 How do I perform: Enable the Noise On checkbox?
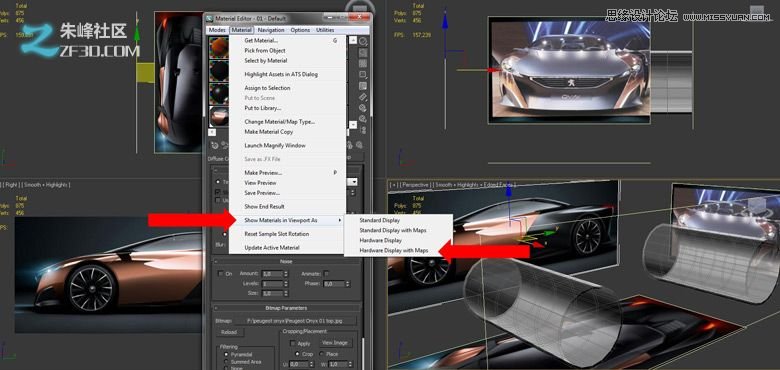point(221,274)
